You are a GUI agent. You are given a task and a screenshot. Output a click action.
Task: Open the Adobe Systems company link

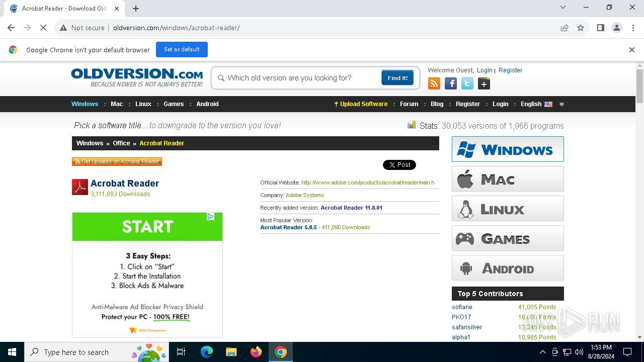click(305, 195)
